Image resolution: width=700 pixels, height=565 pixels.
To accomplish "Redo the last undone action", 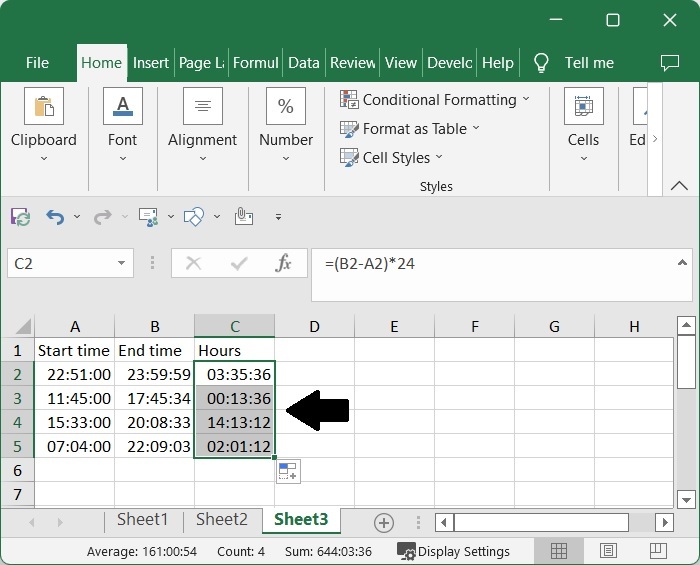I will [x=102, y=217].
